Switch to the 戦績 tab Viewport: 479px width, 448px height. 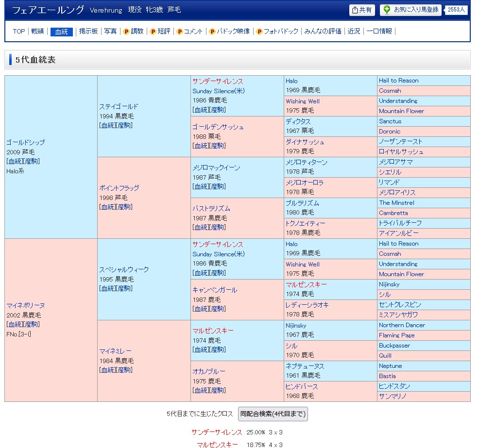pyautogui.click(x=37, y=32)
